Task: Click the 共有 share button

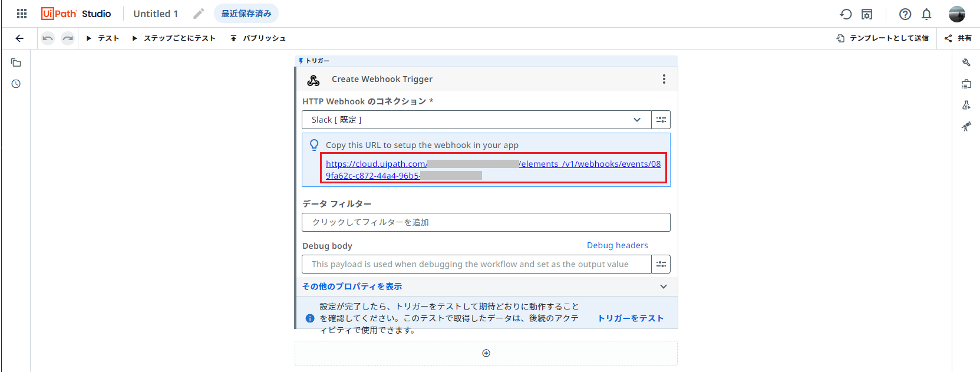Action: pos(958,38)
